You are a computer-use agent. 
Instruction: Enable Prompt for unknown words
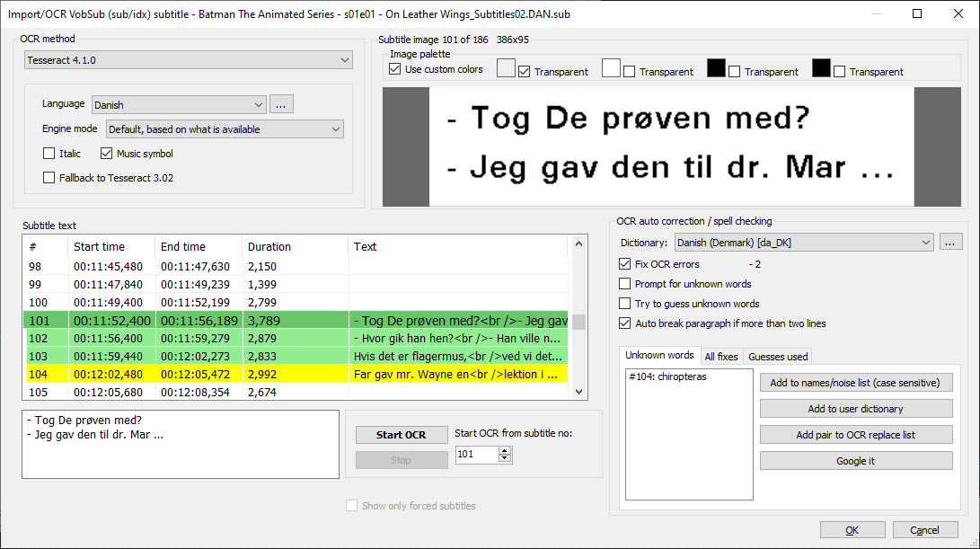pyautogui.click(x=624, y=283)
